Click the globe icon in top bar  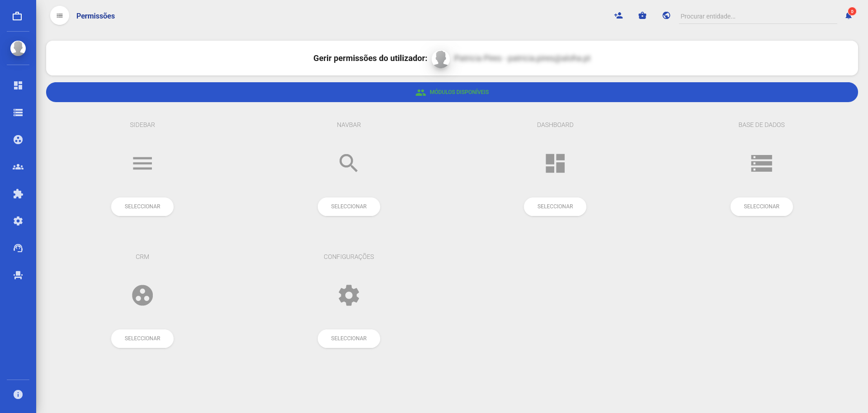point(666,16)
